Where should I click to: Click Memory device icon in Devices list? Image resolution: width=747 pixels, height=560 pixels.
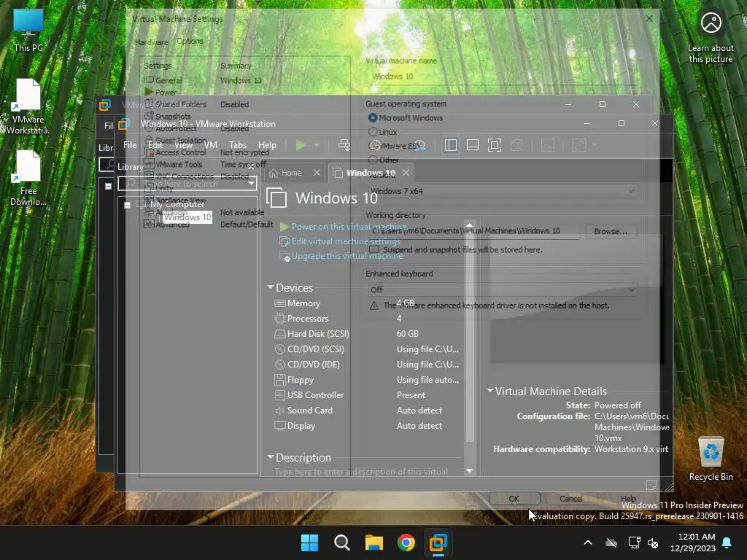click(x=279, y=303)
